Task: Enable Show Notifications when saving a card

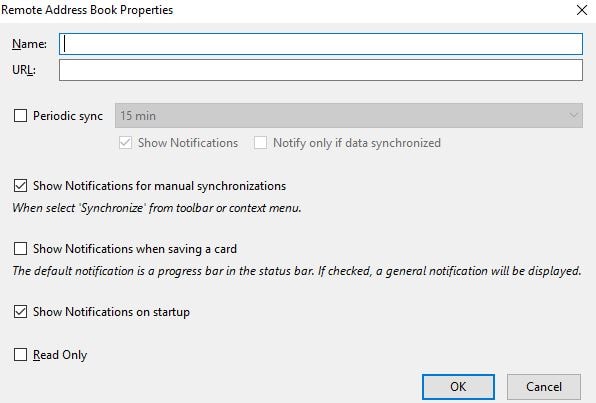Action: point(20,249)
